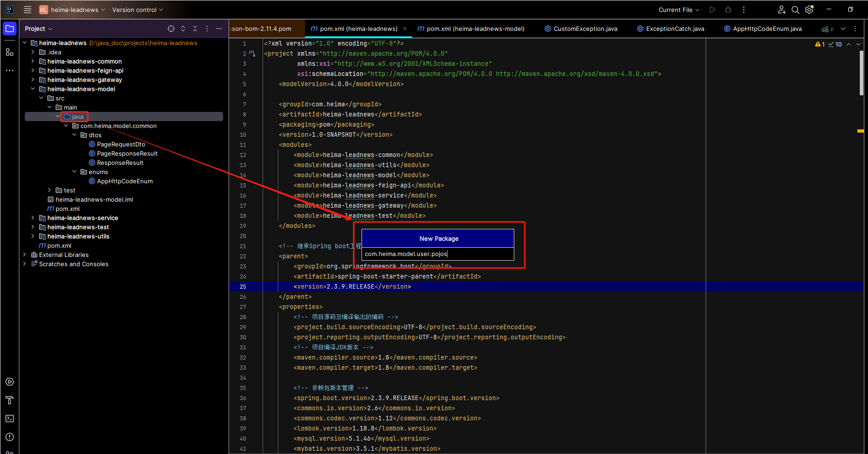Collapse the dtos package
868x454 pixels.
click(75, 135)
